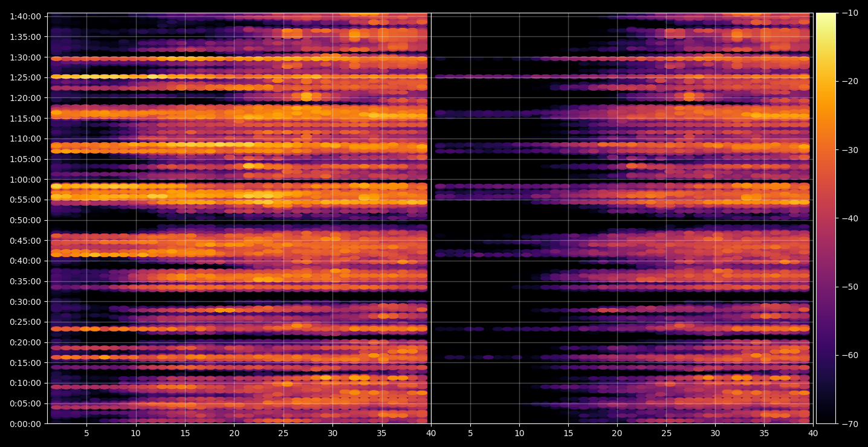Click x-axis label 40 between the two heatmaps

[431, 434]
